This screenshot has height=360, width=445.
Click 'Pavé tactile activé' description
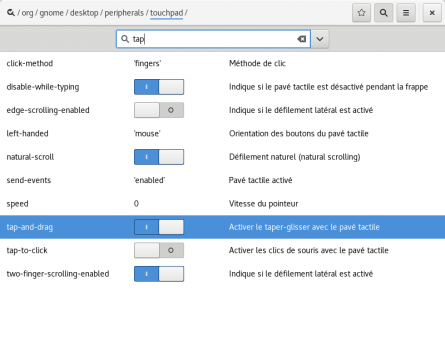pyautogui.click(x=260, y=180)
